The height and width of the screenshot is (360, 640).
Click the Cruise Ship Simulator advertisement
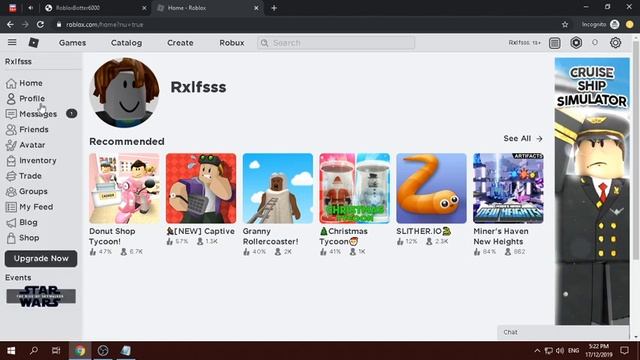(x=592, y=191)
